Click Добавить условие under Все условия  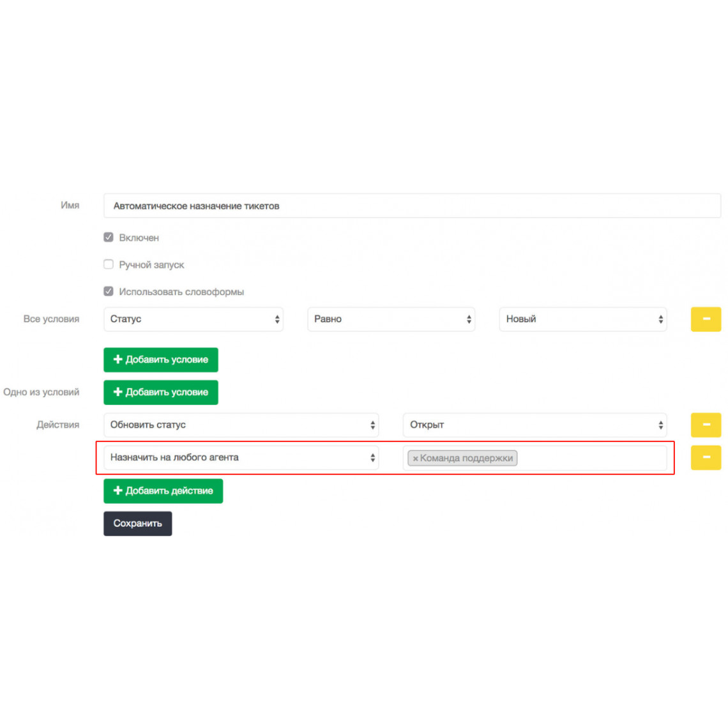click(x=161, y=360)
